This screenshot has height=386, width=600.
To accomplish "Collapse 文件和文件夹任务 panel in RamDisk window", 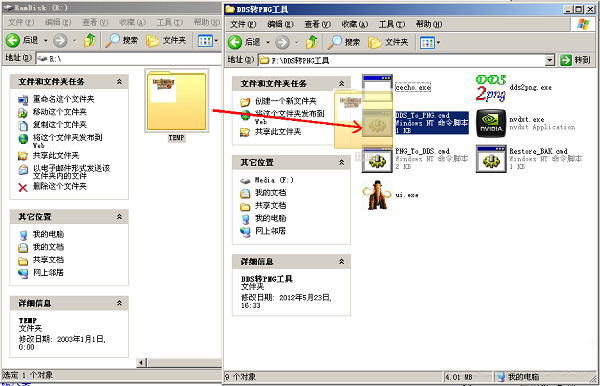I will (x=119, y=81).
